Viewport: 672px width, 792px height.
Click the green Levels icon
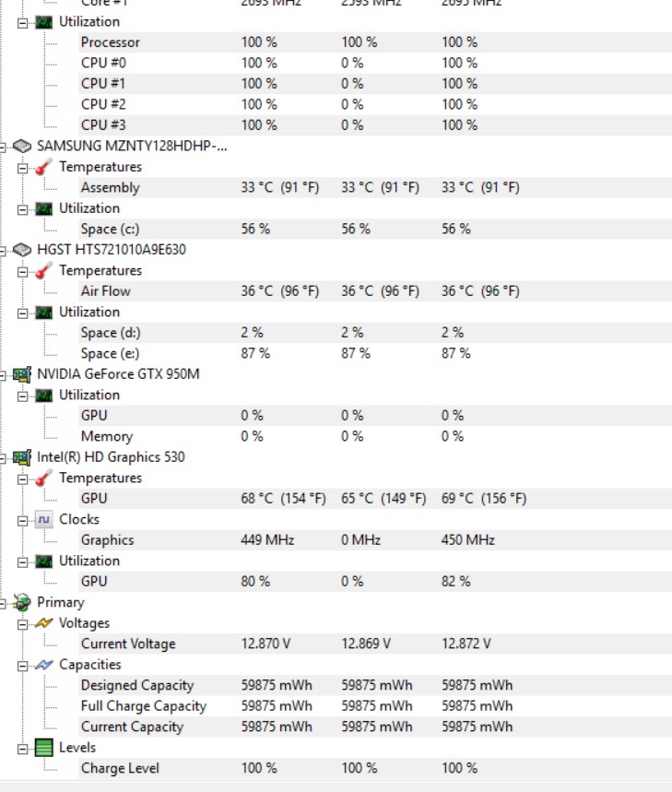point(43,748)
